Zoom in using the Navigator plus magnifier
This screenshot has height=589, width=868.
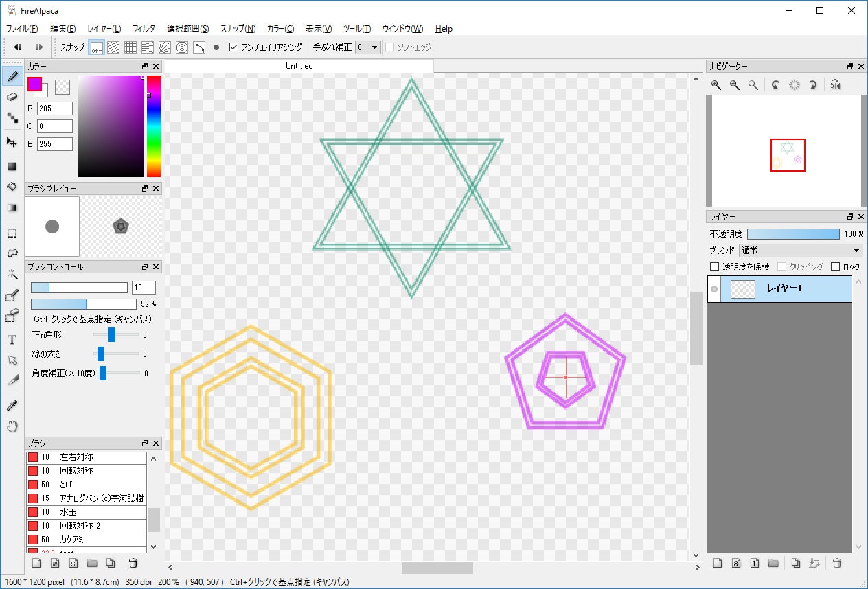tap(716, 85)
